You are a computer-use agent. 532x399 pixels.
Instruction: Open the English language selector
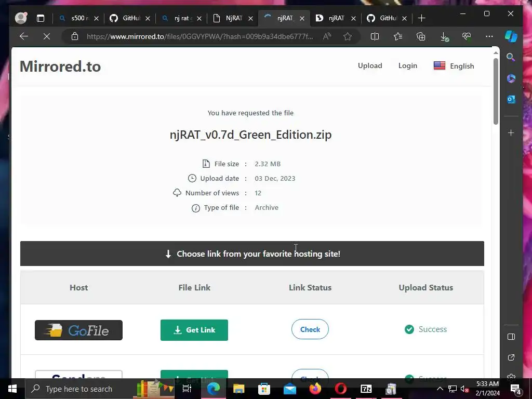coord(454,66)
